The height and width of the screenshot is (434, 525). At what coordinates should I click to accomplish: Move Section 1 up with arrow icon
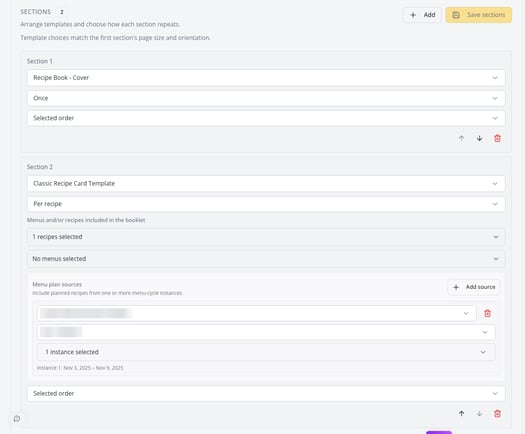(461, 138)
